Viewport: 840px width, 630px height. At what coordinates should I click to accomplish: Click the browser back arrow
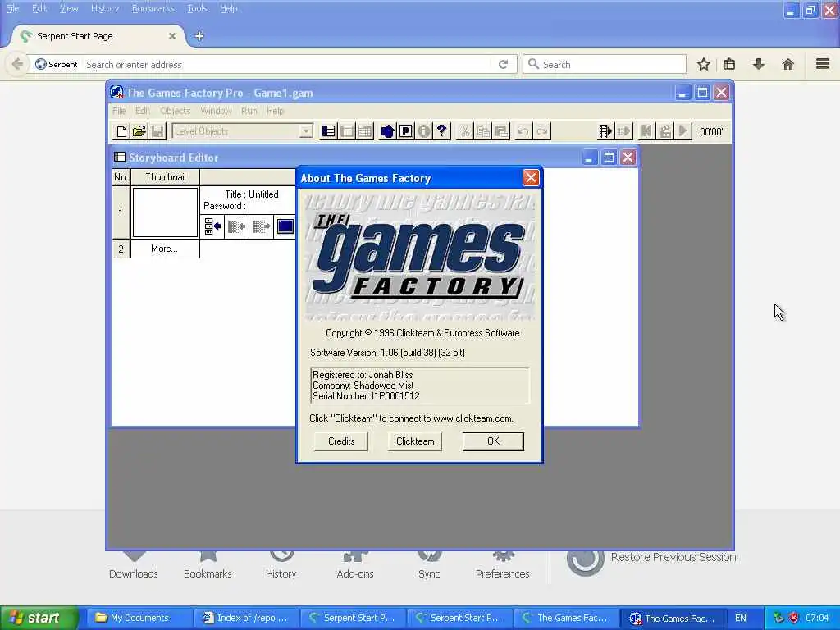click(17, 64)
